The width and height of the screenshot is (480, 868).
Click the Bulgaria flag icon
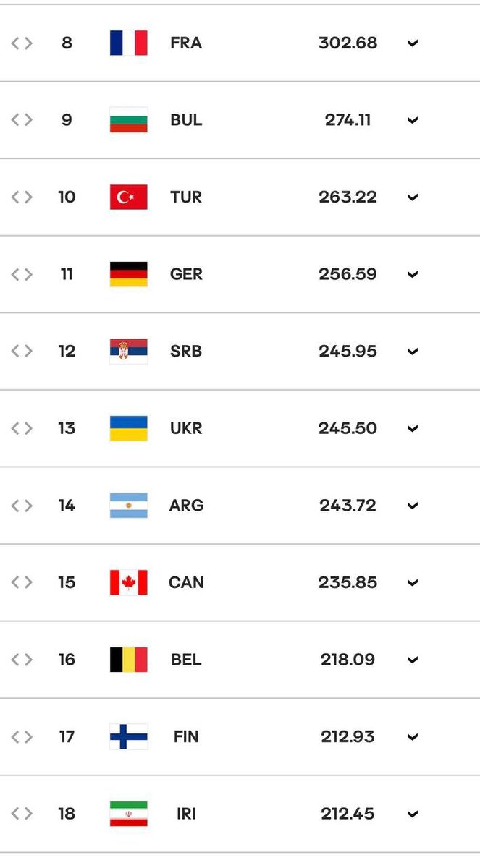click(x=128, y=120)
